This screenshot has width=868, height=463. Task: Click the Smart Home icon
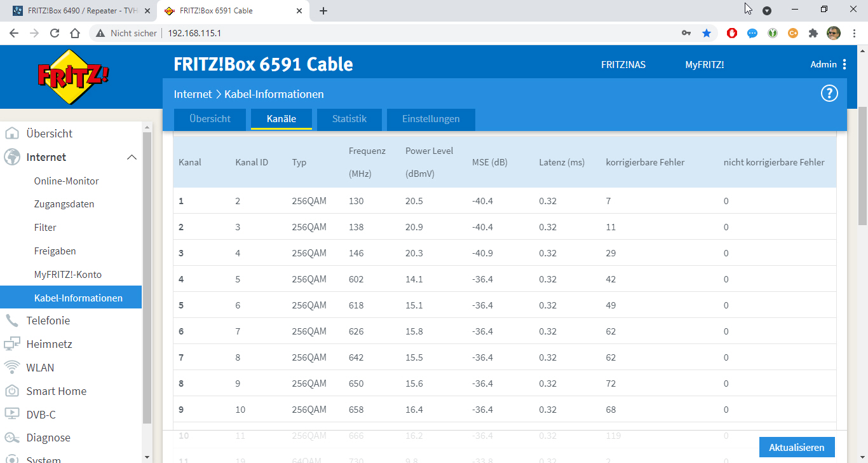[12, 391]
